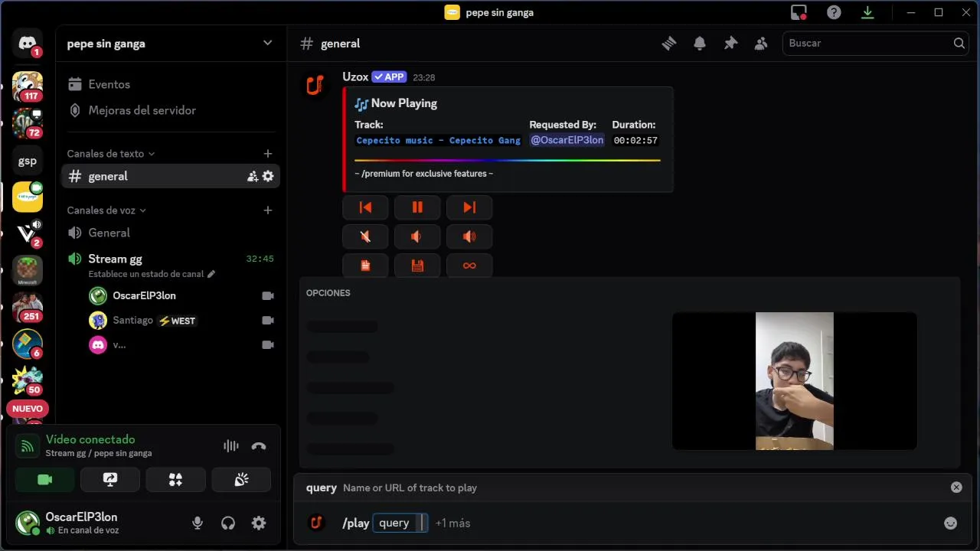This screenshot has width=980, height=551.
Task: Open inbox icon in title bar
Action: coord(799,12)
